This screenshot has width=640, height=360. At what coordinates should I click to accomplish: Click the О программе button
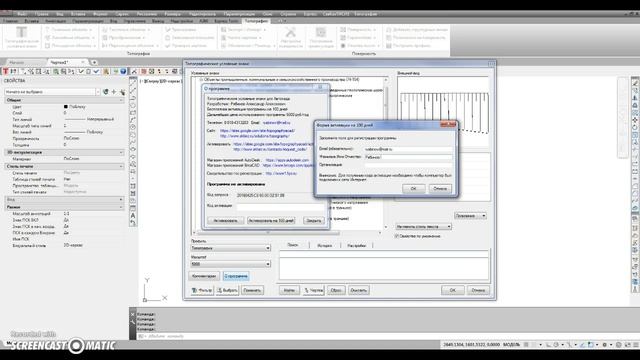[x=236, y=276]
